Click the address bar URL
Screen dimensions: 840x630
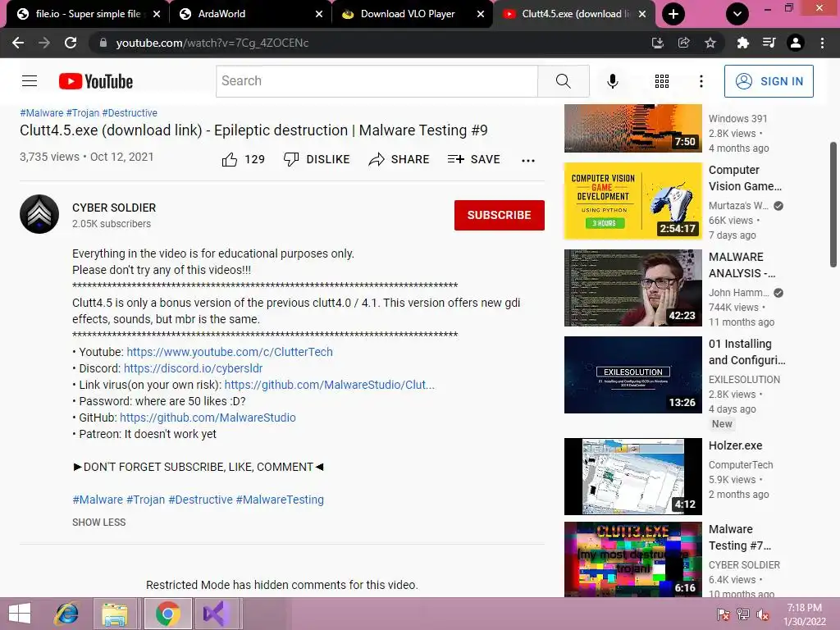(212, 43)
